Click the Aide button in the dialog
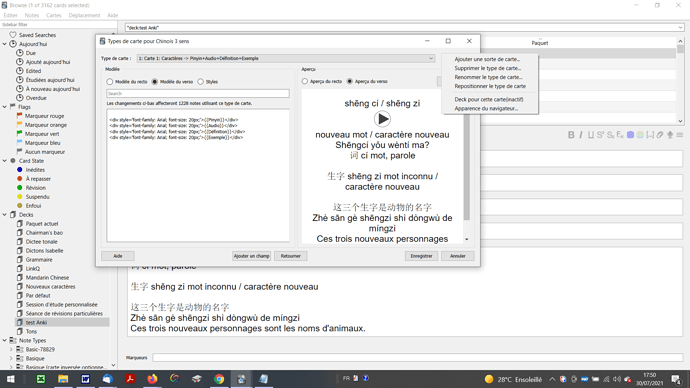Image resolution: width=690 pixels, height=388 pixels. click(x=117, y=256)
